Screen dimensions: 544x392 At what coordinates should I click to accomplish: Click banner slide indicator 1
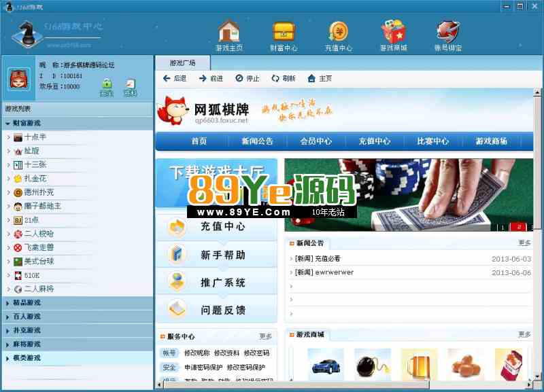(x=503, y=228)
